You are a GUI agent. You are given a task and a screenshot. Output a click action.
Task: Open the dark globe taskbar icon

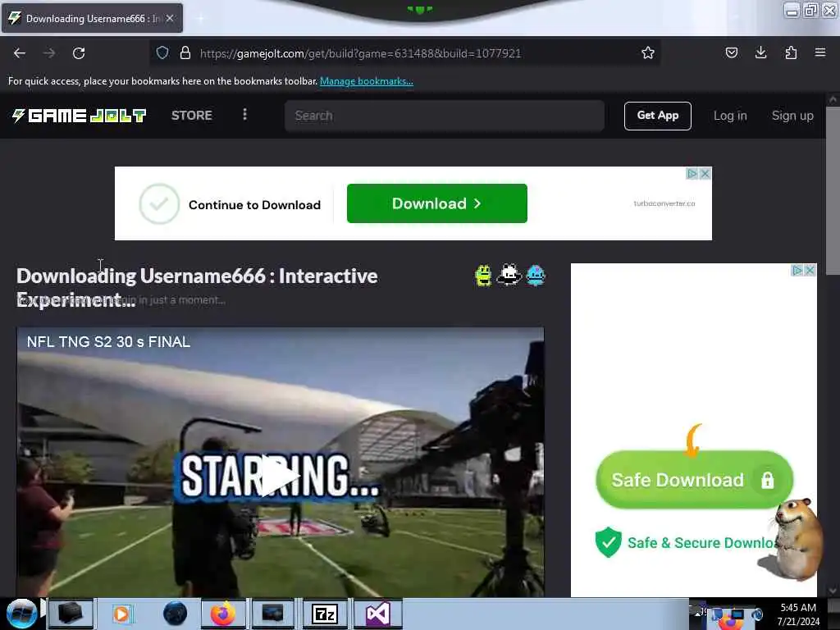coord(176,614)
